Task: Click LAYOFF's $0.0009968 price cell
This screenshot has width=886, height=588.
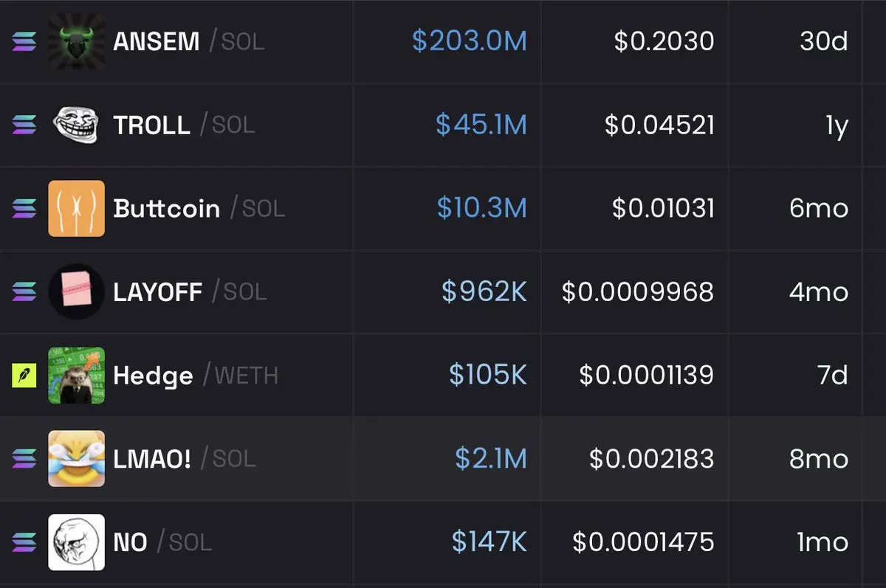Action: 638,292
